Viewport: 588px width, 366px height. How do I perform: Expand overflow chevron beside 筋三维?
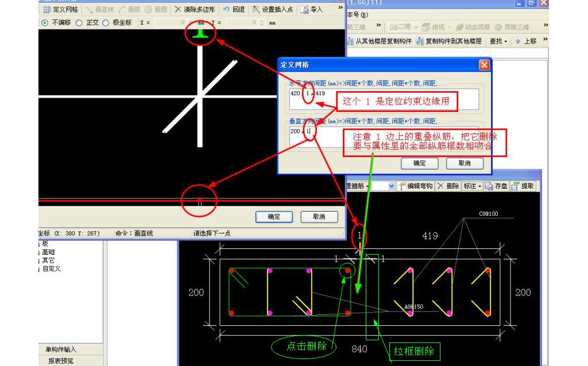tap(378, 25)
